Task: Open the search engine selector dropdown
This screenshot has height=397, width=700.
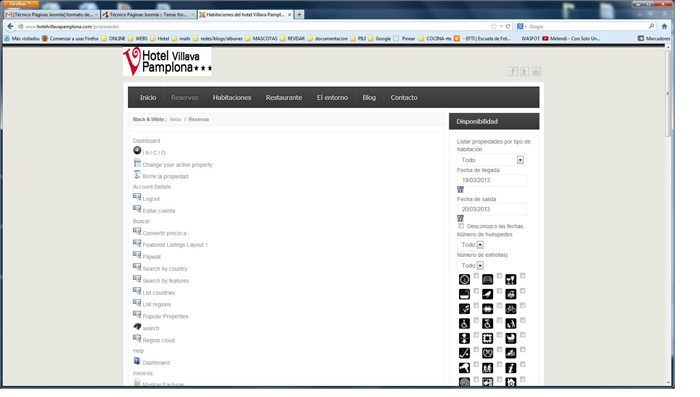Action: (522, 26)
